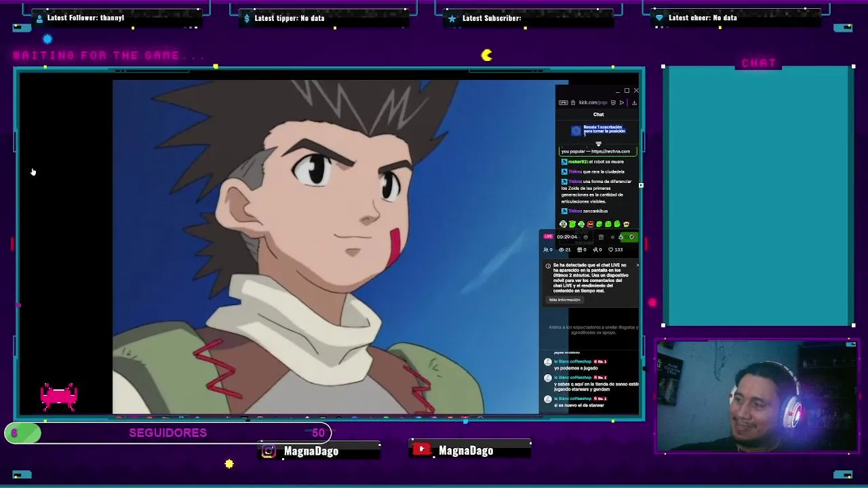Click the shop icon in live toolbar

click(x=601, y=237)
